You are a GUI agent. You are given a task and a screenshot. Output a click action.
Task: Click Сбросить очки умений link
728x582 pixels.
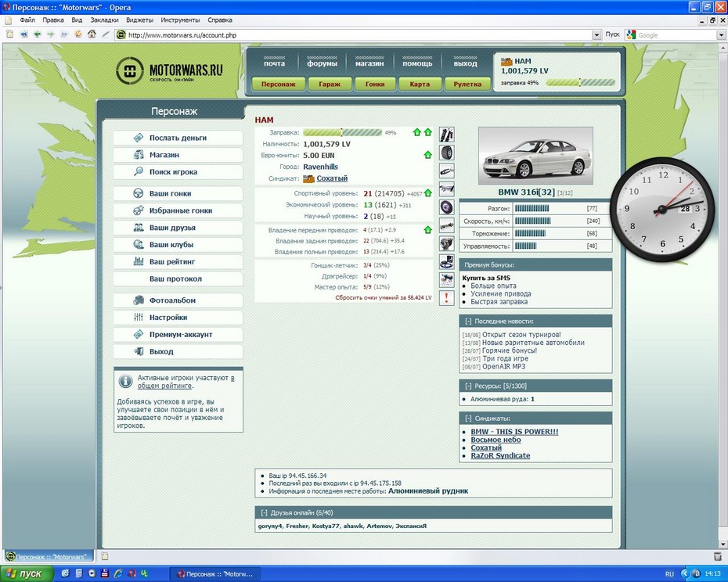(x=384, y=297)
